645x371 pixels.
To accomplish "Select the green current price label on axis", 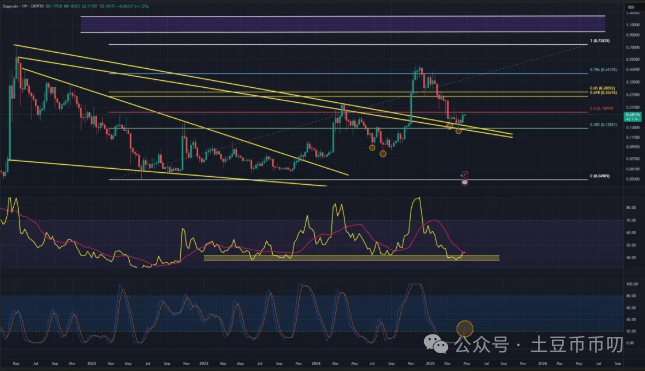I will 633,117.
